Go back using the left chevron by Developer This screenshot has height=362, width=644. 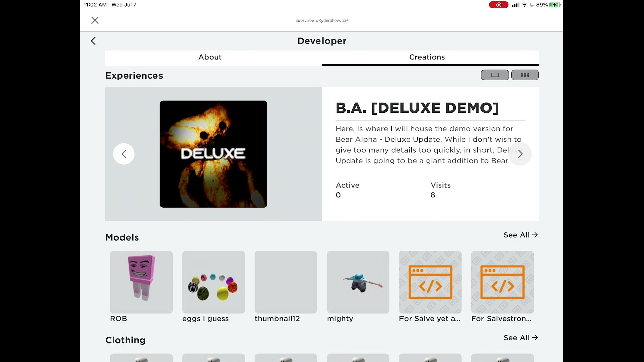point(93,41)
